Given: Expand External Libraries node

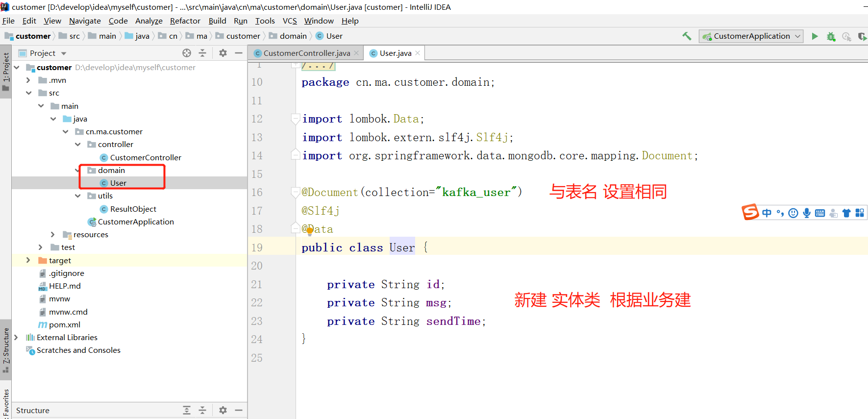Looking at the screenshot, I should (16, 337).
